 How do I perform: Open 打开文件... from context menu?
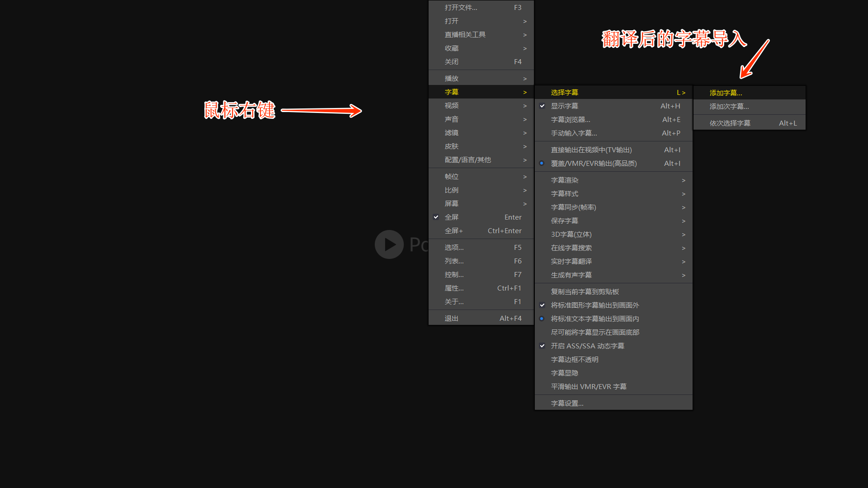pos(461,8)
